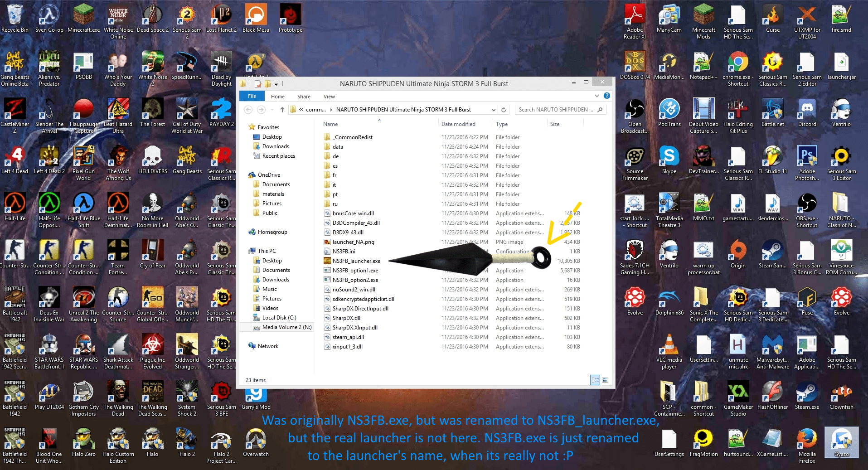Go back using Explorer's Back arrow
The height and width of the screenshot is (470, 868).
[248, 110]
